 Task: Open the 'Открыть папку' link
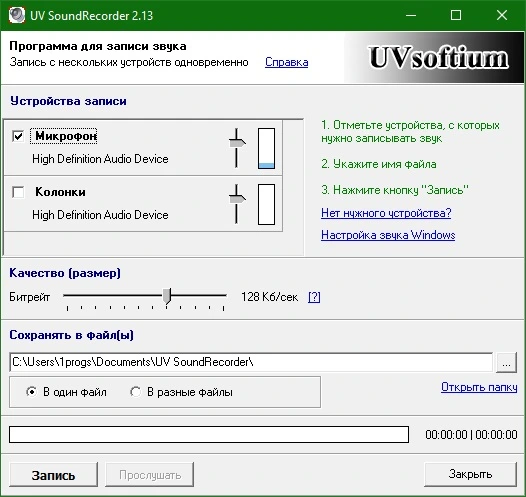pyautogui.click(x=479, y=387)
